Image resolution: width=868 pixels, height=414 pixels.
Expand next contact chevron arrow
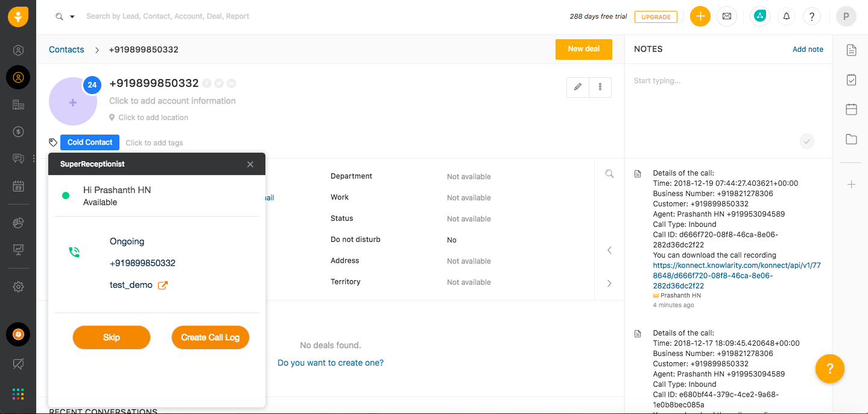point(609,283)
